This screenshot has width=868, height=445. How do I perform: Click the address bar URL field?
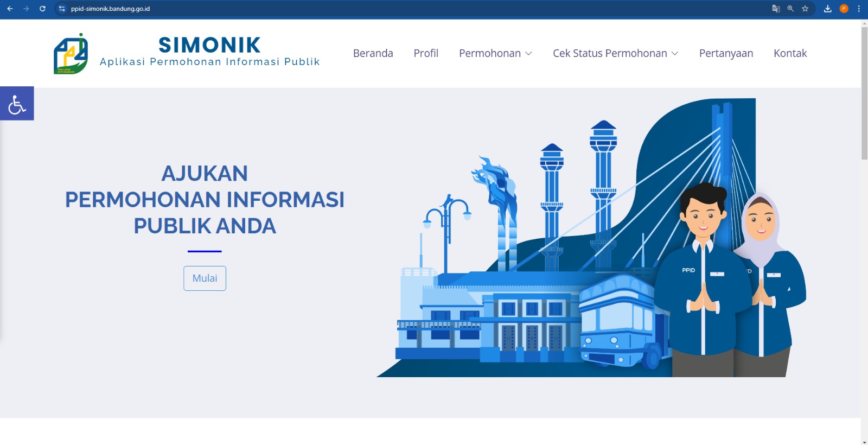[412, 9]
